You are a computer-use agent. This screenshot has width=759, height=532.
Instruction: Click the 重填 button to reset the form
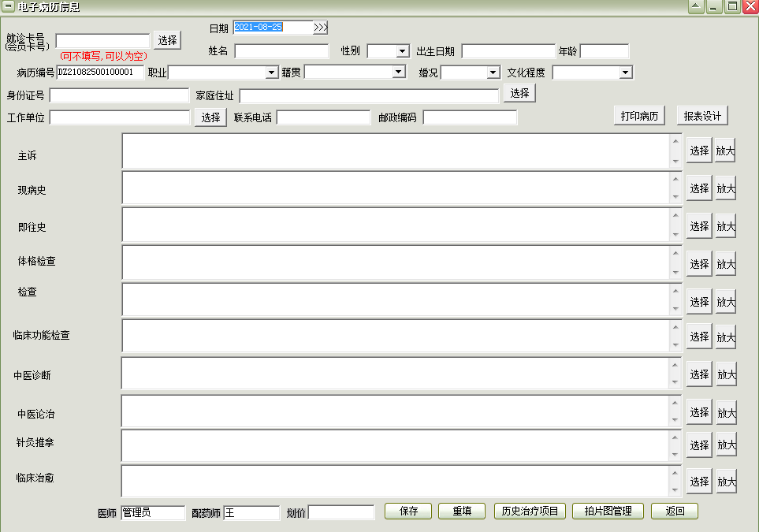(x=462, y=511)
